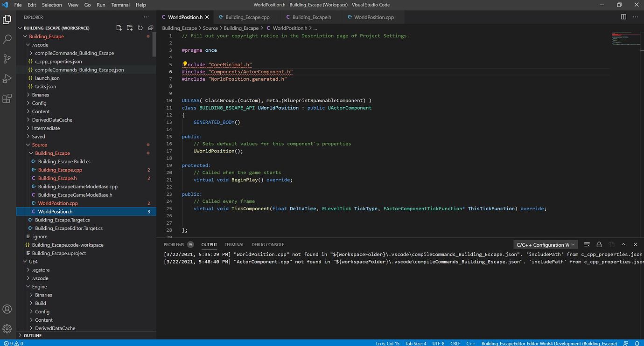
Task: Open WorldPosition.cpp in the file tree
Action: tap(58, 203)
